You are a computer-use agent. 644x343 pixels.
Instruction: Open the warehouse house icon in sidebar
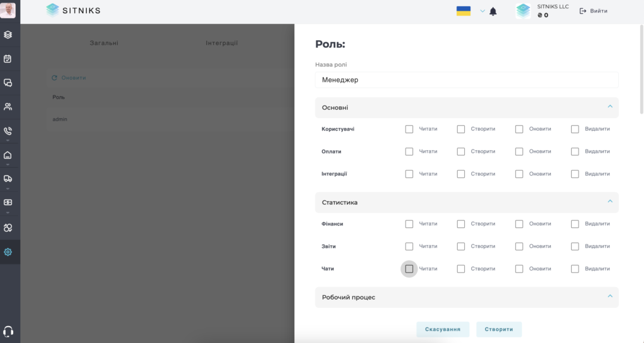8,155
